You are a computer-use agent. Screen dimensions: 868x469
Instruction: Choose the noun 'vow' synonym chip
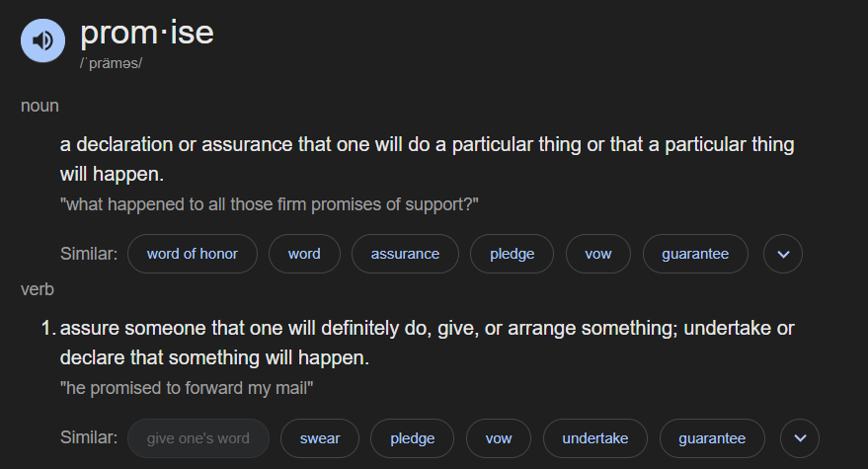(597, 254)
